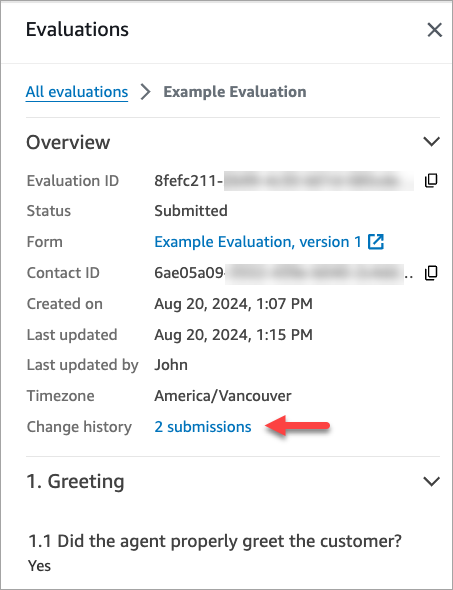Select the Example Evaluation breadcrumb item
The width and height of the screenshot is (453, 590).
pyautogui.click(x=235, y=92)
